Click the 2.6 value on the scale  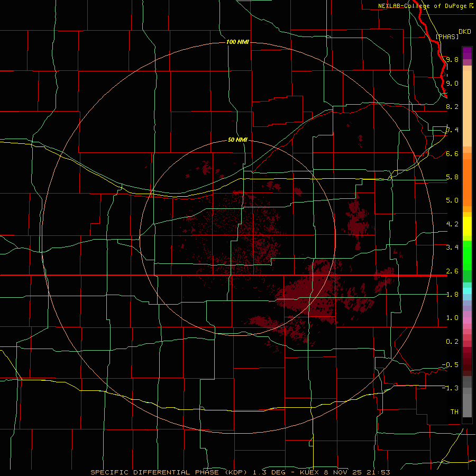click(x=452, y=271)
